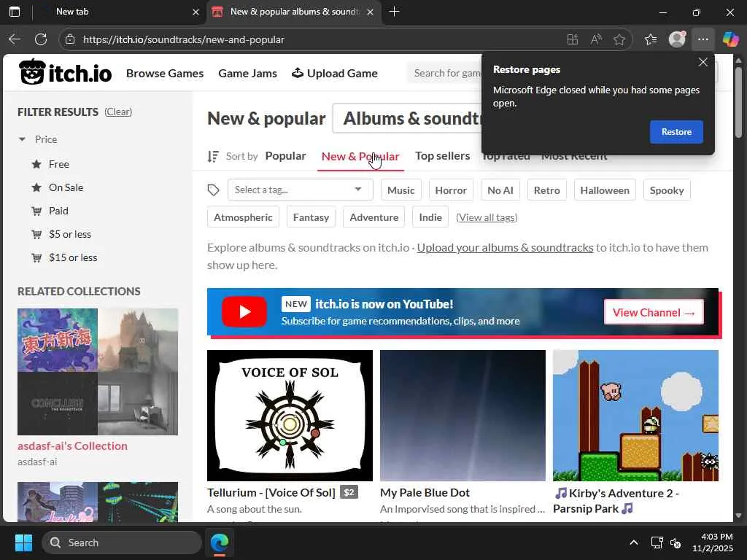Screen dimensions: 747x560
Task: Filter by On Sale items
Action: click(66, 187)
